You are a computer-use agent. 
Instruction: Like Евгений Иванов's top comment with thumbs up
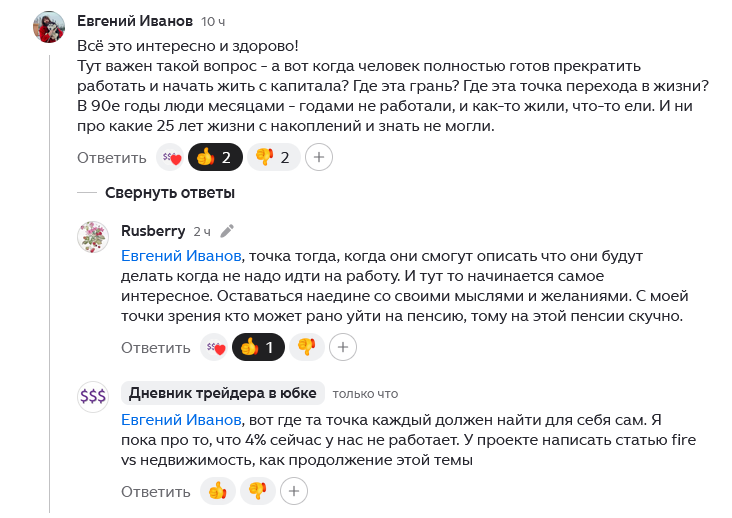(x=216, y=157)
